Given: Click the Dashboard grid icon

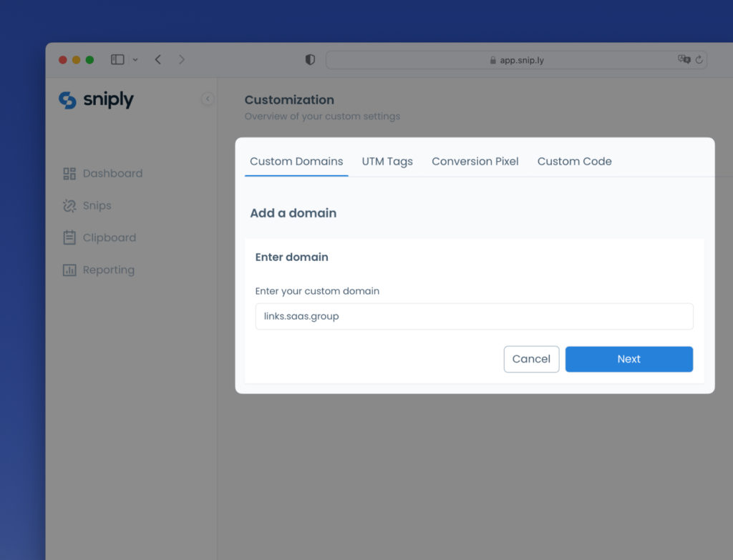Looking at the screenshot, I should [69, 174].
